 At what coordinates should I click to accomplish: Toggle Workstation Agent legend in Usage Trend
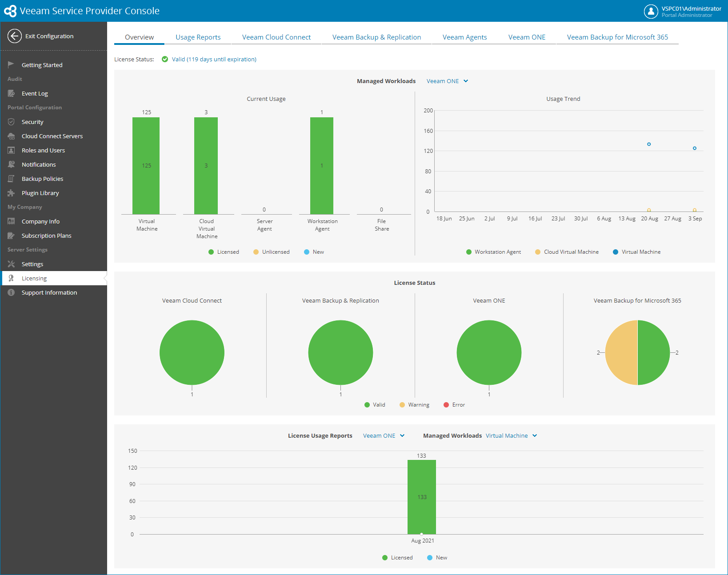click(x=493, y=252)
